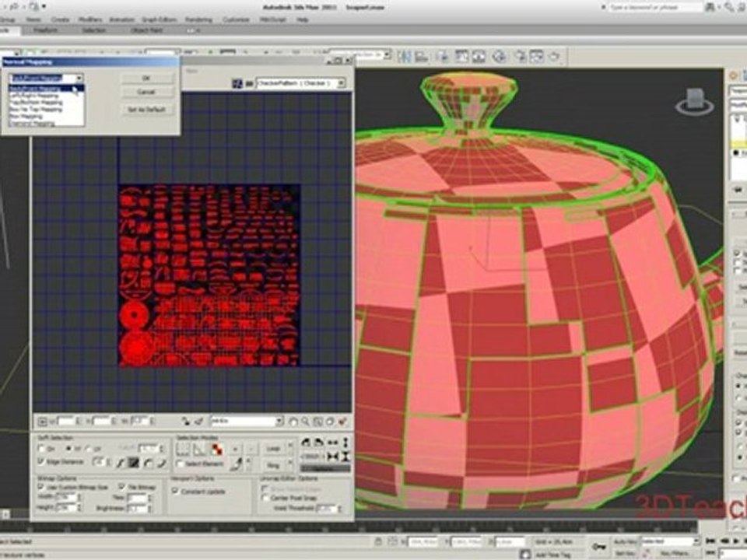
Task: Click the Loop selection button
Action: [x=273, y=449]
